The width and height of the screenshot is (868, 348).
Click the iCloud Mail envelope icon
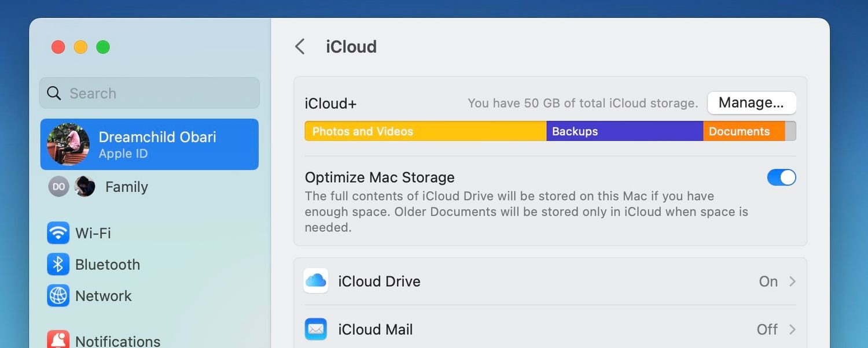(x=316, y=329)
